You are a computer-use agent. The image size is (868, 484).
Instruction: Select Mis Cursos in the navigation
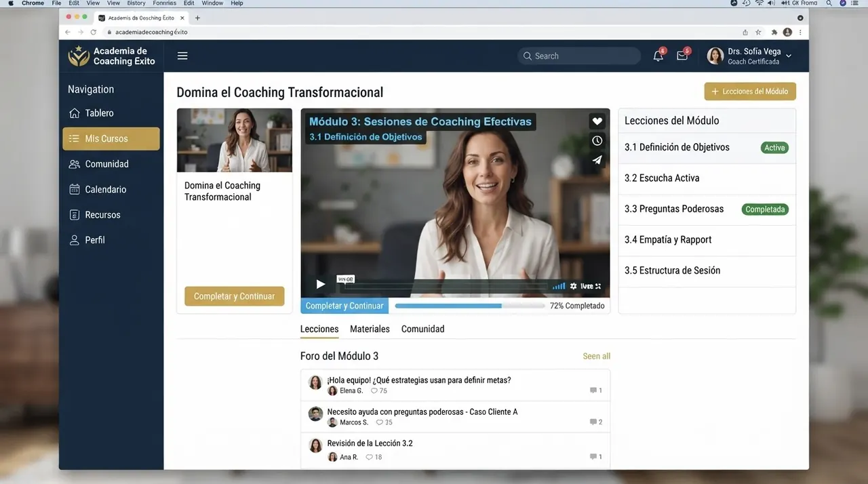point(111,138)
